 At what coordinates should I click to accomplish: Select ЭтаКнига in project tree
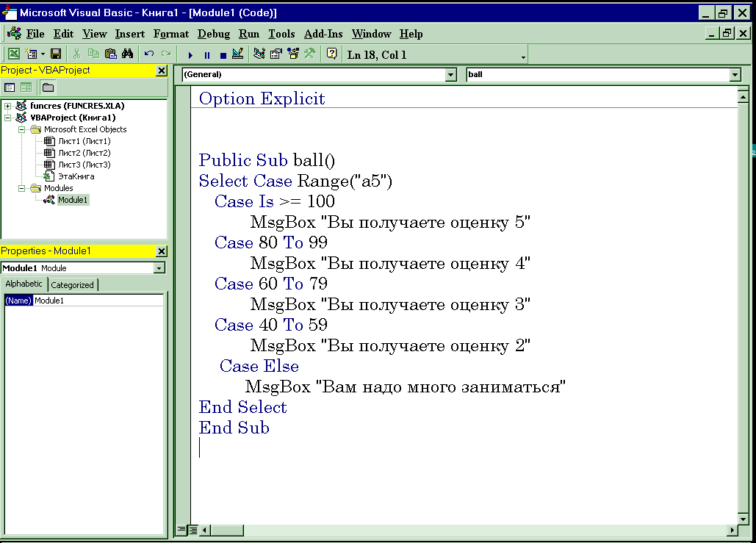[76, 176]
